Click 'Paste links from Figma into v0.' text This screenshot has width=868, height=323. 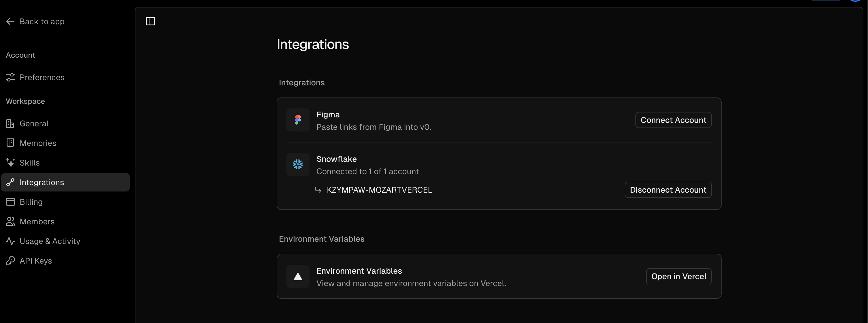click(x=374, y=127)
